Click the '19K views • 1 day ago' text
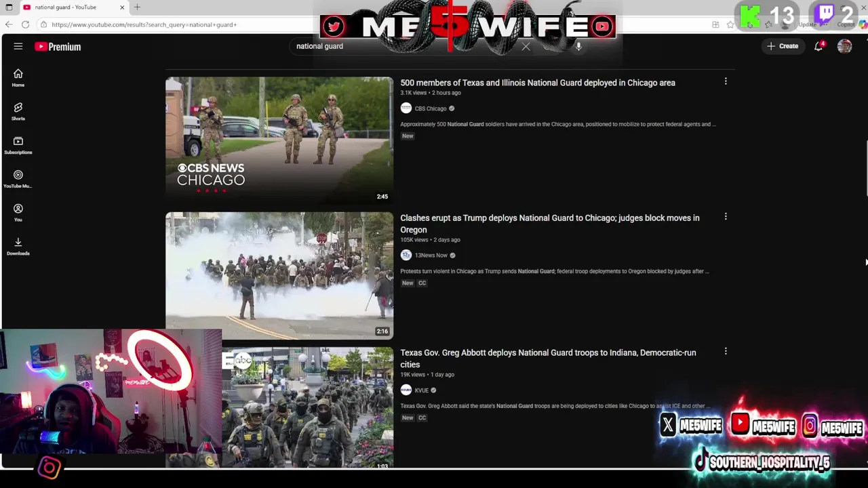The width and height of the screenshot is (868, 488). pyautogui.click(x=427, y=375)
